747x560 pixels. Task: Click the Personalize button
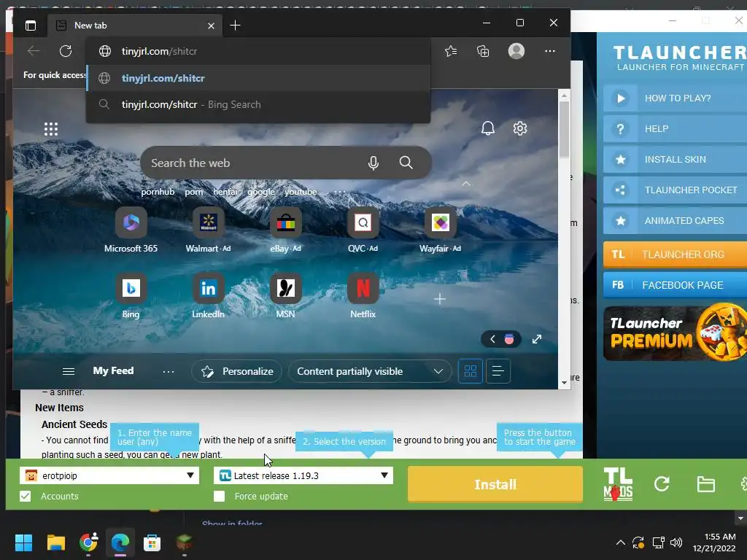pos(237,371)
